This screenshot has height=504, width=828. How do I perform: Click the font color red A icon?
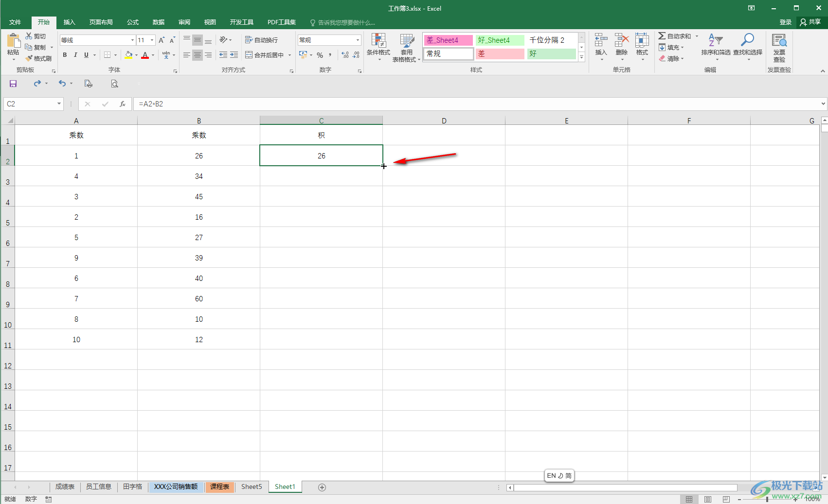(x=145, y=55)
